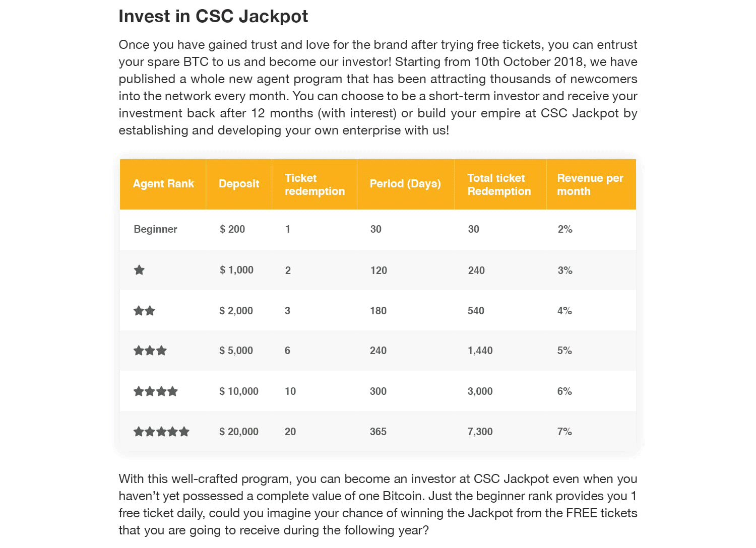Click the Beginner rank row label
Viewport: 756px width, 548px height.
[x=155, y=229]
